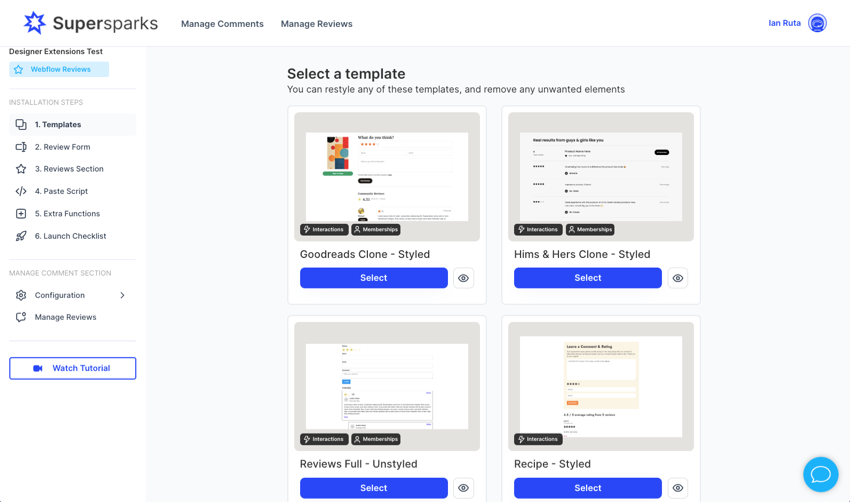Open the chat support bubble
This screenshot has width=850, height=502.
(820, 474)
